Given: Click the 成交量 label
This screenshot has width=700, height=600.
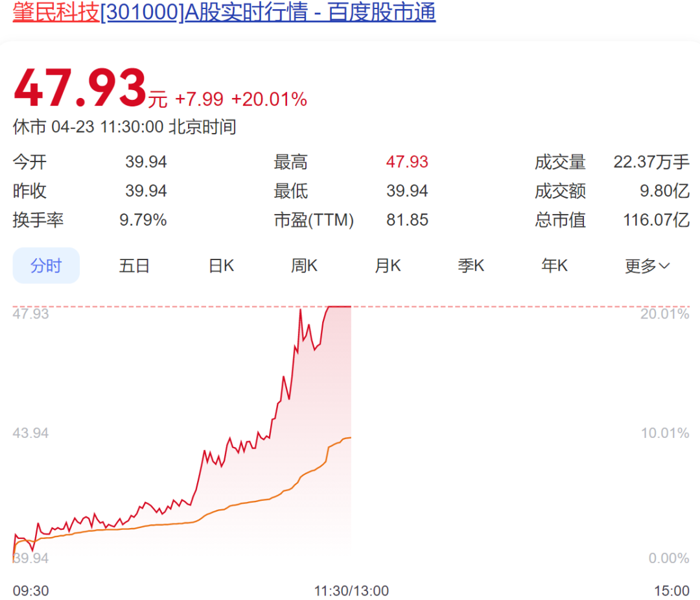Looking at the screenshot, I should tap(560, 162).
